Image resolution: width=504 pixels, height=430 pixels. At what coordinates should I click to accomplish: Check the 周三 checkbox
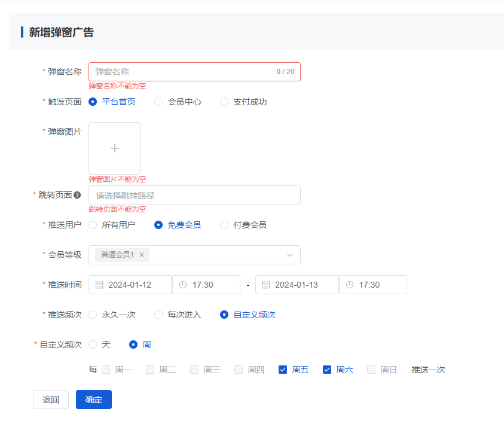tap(194, 370)
